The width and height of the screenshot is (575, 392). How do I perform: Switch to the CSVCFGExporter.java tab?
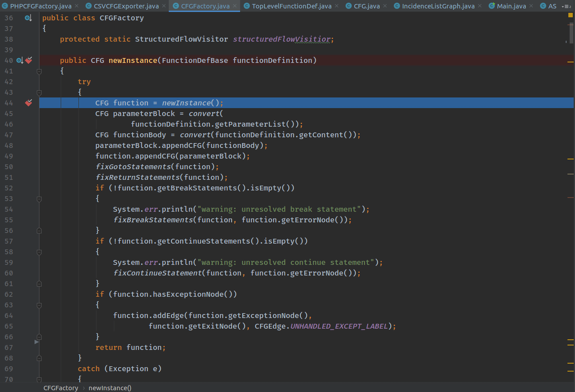pyautogui.click(x=126, y=6)
